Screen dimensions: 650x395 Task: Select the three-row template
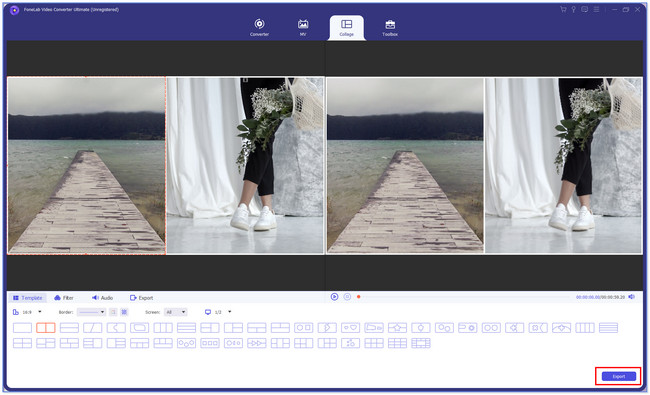click(186, 328)
